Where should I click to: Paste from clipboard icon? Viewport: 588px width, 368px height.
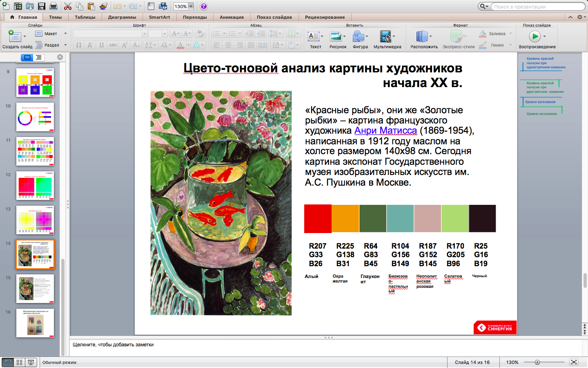click(91, 6)
